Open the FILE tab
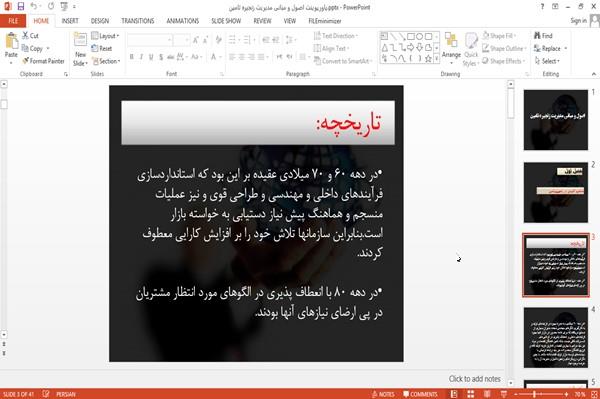This screenshot has width=600, height=399. [13, 21]
